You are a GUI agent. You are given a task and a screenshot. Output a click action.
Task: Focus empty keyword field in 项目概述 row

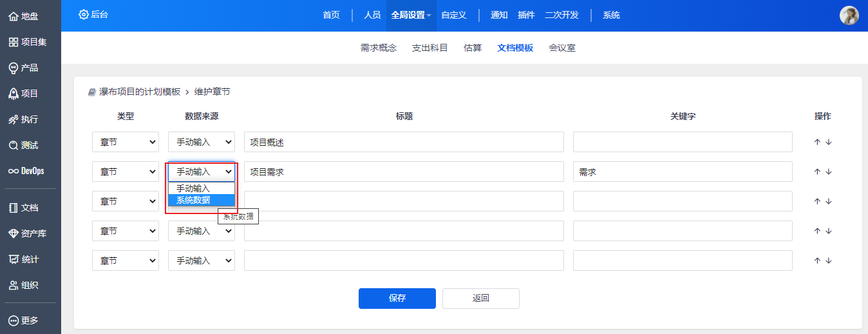pos(683,142)
